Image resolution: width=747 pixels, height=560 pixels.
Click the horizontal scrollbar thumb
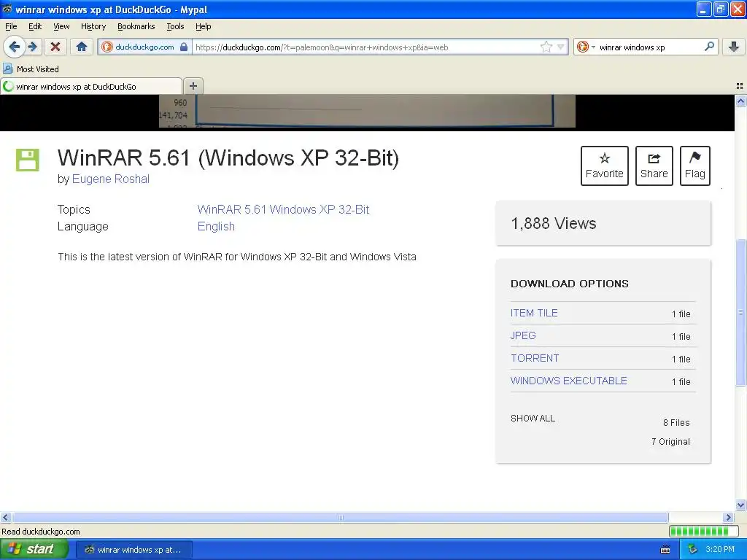(341, 517)
